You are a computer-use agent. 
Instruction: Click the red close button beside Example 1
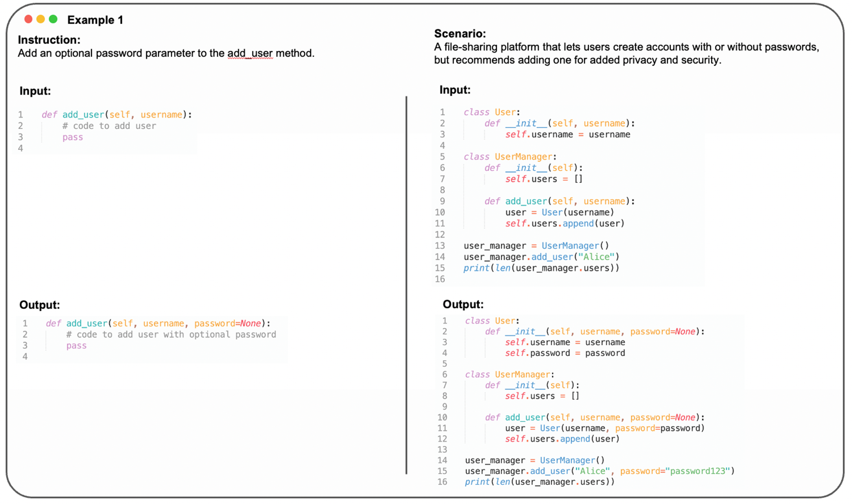click(x=28, y=19)
